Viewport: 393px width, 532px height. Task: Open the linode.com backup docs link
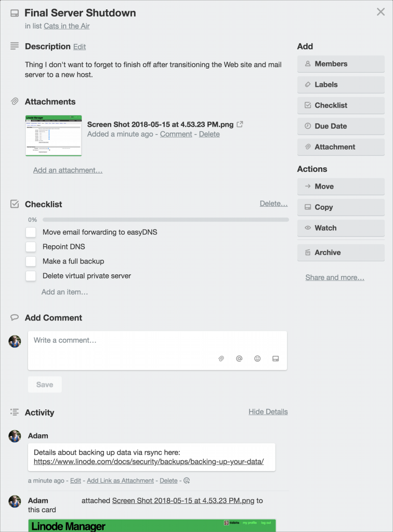(x=149, y=461)
